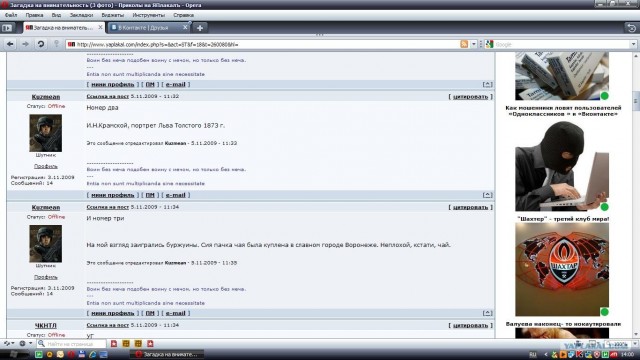Open the address bar history dropdown
The height and width of the screenshot is (360, 640).
point(473,44)
